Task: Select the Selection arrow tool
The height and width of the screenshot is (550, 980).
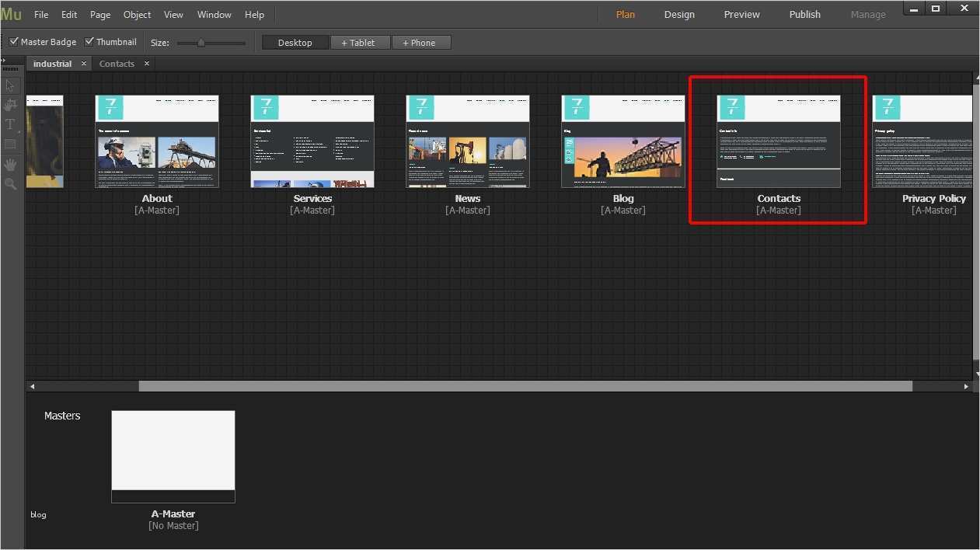Action: click(10, 85)
